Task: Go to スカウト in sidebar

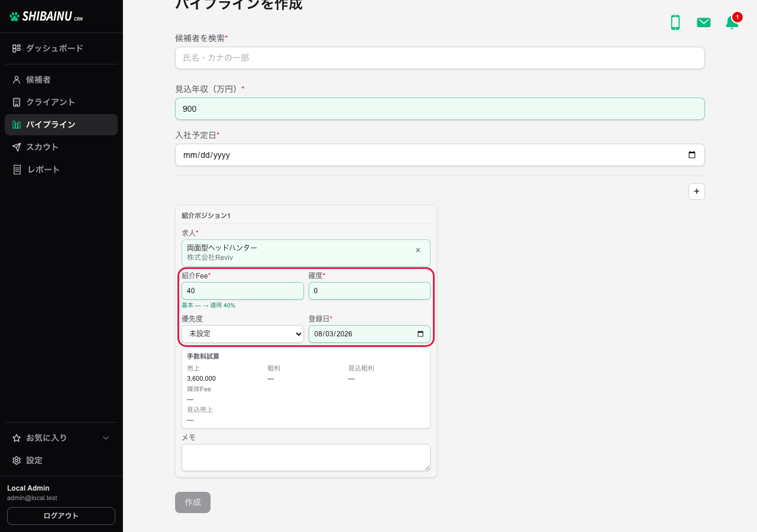Action: click(x=61, y=147)
